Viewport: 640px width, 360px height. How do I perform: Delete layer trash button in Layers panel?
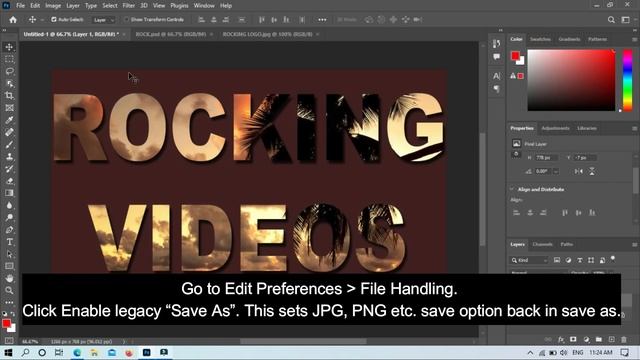point(624,339)
